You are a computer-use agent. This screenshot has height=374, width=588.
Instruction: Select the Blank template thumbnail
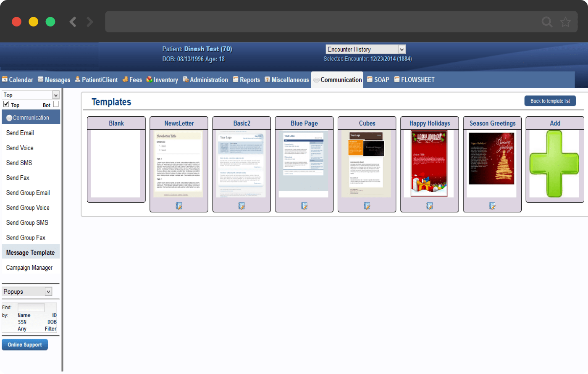pyautogui.click(x=115, y=164)
